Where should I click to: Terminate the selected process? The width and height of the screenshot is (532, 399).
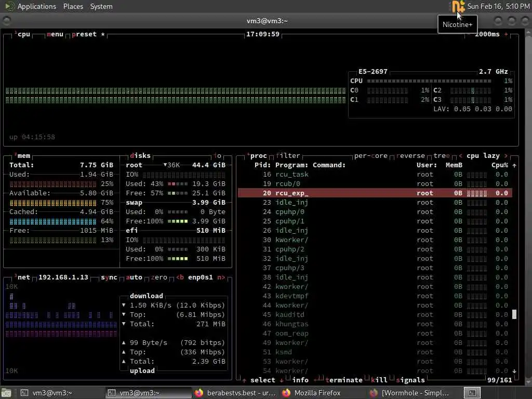(344, 380)
